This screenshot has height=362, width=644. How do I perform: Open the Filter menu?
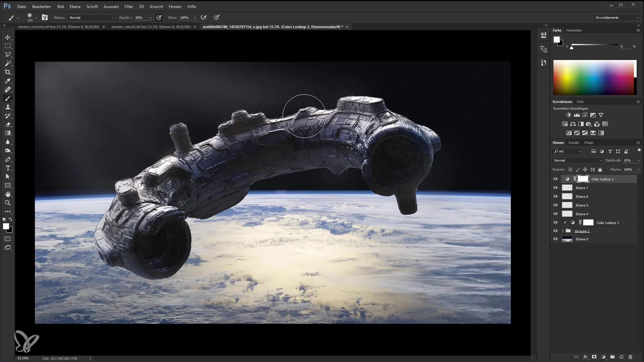tap(129, 6)
